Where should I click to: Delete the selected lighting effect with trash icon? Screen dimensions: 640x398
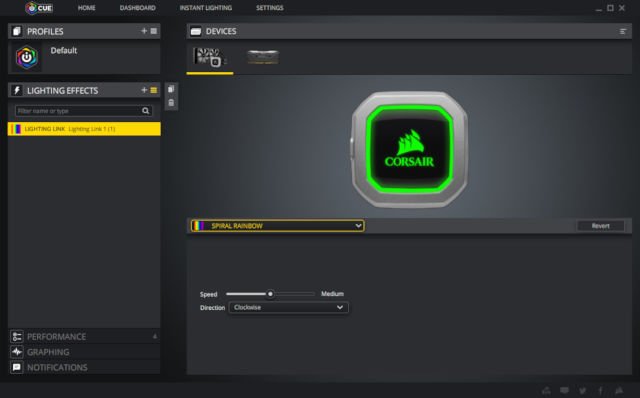pyautogui.click(x=171, y=103)
